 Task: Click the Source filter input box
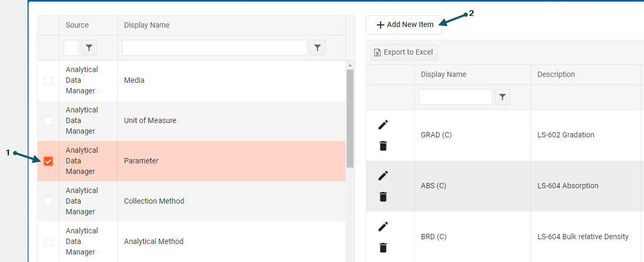71,48
